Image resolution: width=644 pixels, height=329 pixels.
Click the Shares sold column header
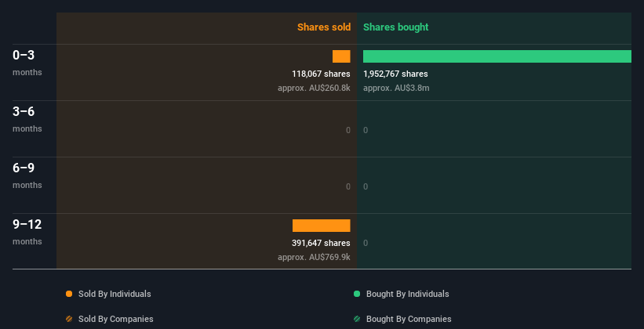click(324, 27)
